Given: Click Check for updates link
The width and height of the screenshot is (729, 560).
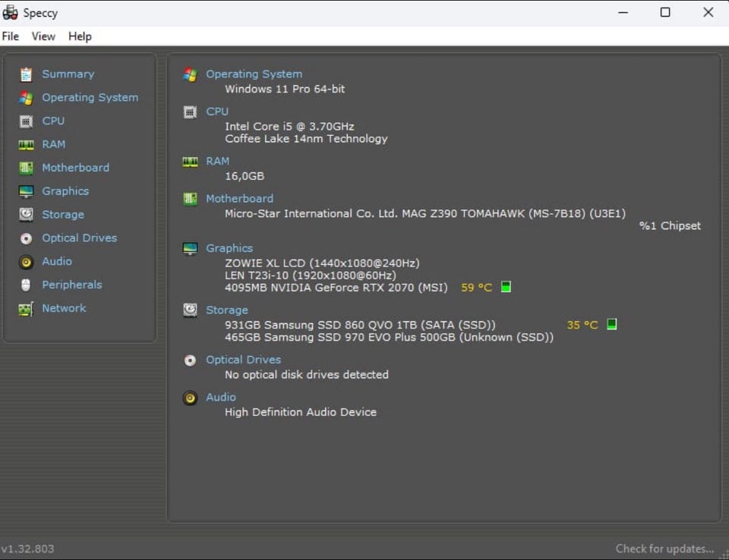Looking at the screenshot, I should point(664,549).
